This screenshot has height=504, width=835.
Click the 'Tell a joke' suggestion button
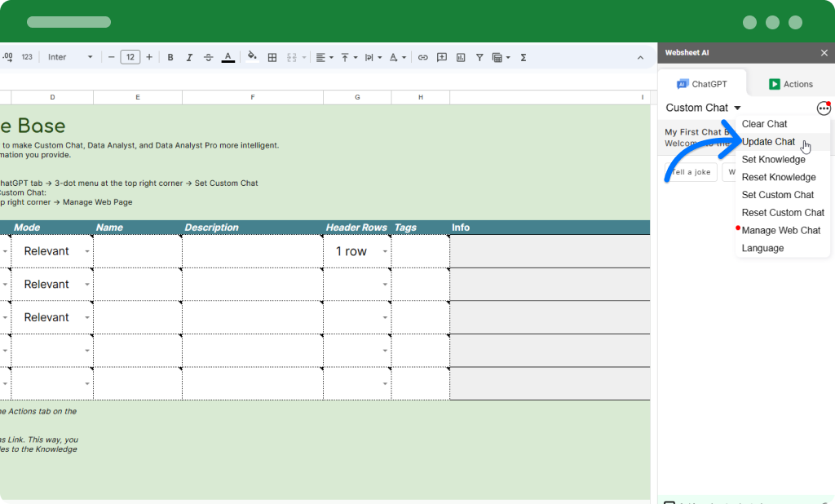pyautogui.click(x=691, y=172)
